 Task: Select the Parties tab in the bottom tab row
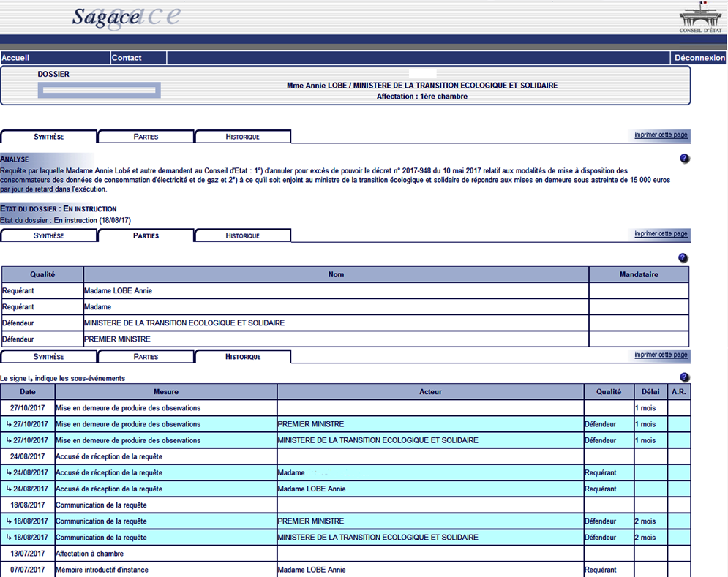(146, 357)
